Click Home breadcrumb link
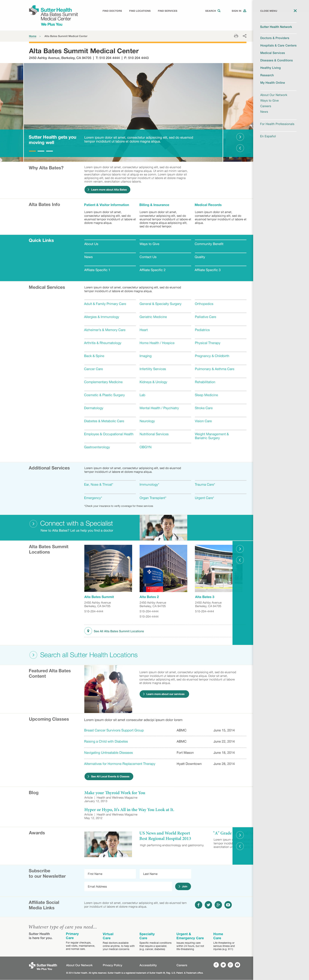The width and height of the screenshot is (309, 980). click(x=33, y=36)
